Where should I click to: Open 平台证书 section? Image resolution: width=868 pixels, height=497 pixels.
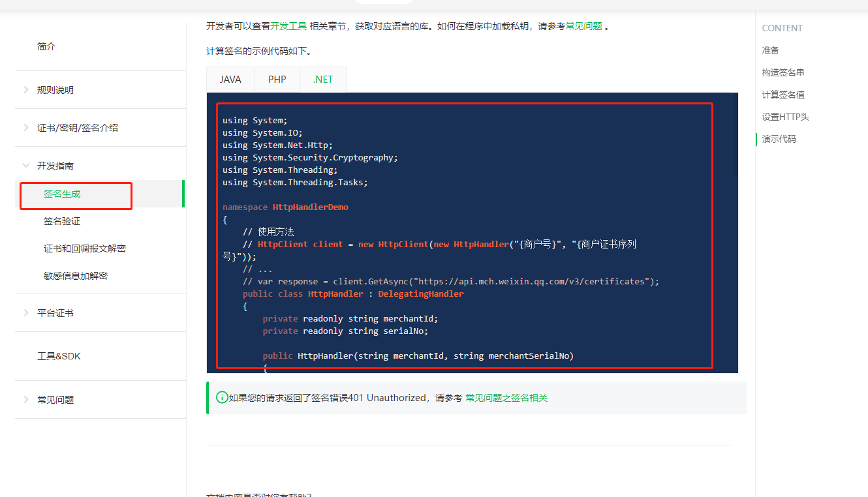point(55,313)
